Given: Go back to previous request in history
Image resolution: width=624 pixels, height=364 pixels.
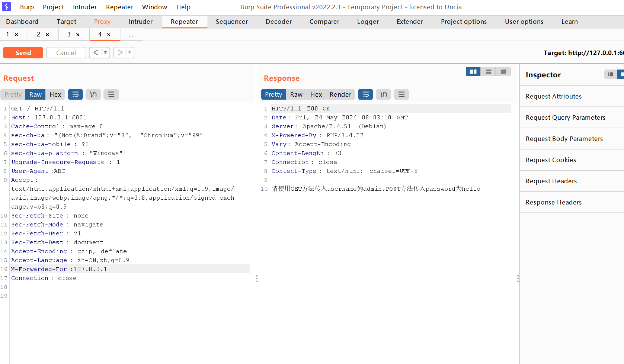Looking at the screenshot, I should (96, 53).
